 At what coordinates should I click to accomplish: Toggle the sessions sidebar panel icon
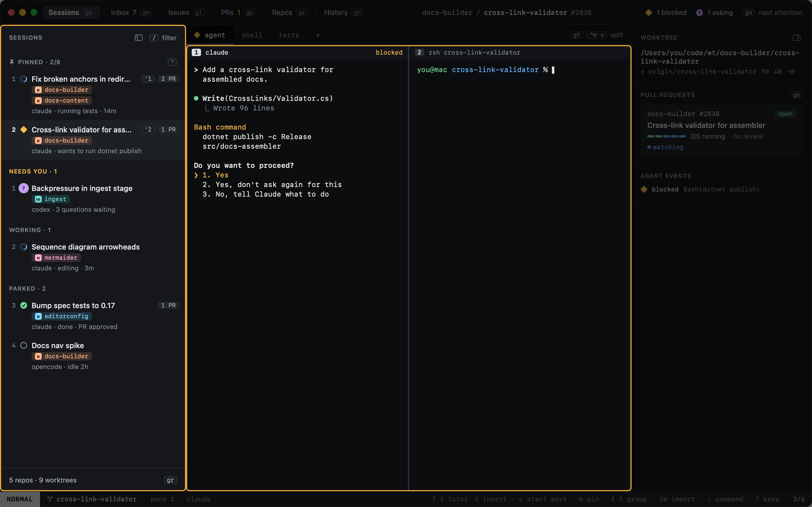(139, 37)
